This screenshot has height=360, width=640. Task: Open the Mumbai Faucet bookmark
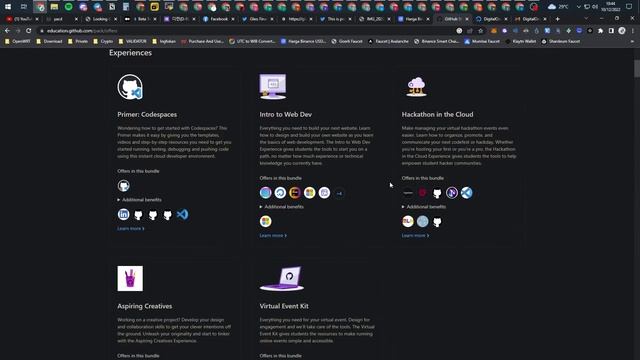point(482,41)
